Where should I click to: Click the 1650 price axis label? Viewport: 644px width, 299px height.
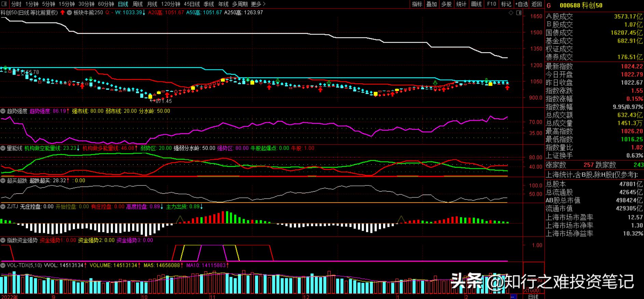click(536, 16)
